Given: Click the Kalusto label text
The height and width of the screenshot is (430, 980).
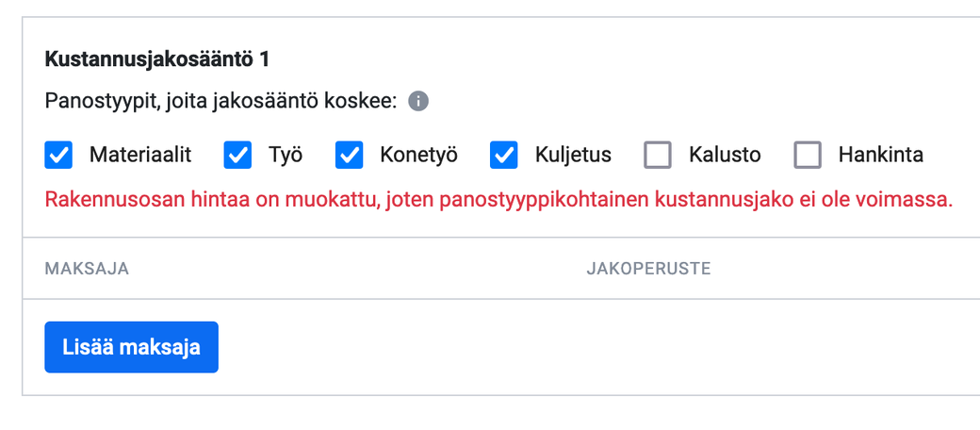Looking at the screenshot, I should 725,155.
